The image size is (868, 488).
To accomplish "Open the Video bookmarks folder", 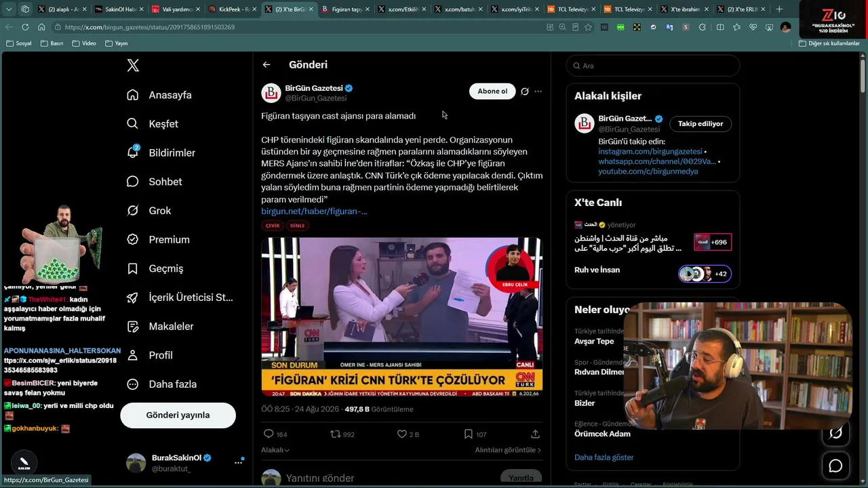I will (84, 43).
